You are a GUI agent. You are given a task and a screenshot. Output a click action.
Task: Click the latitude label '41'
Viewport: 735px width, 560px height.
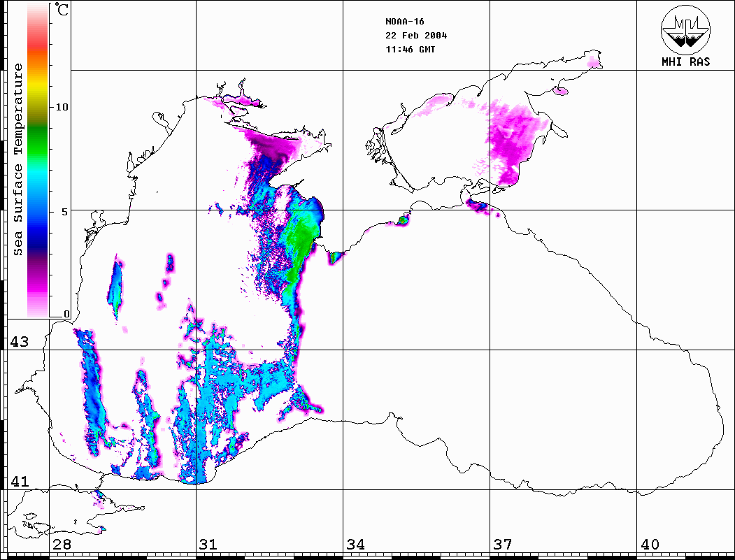[x=19, y=482]
